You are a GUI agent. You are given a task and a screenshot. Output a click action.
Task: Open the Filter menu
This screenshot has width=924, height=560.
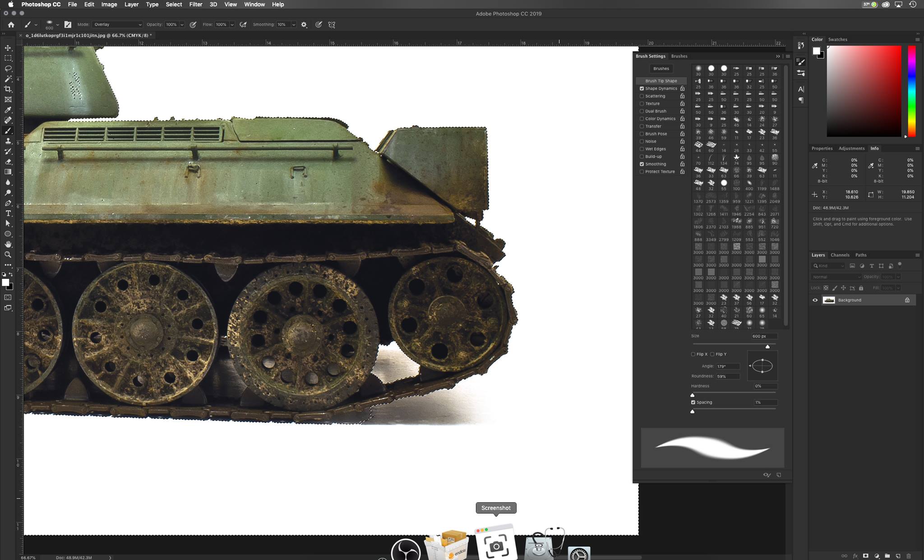(196, 5)
